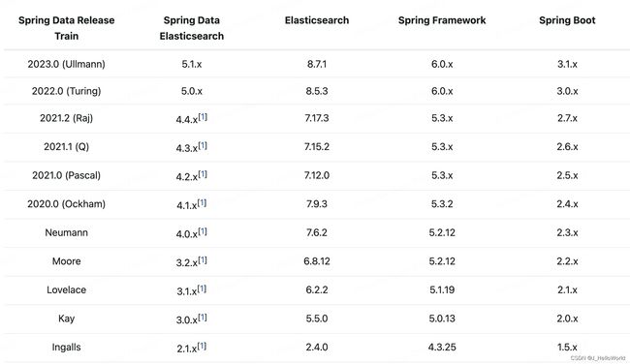The image size is (630, 364).
Task: Open footnote [1] next to 4.3.x
Action: tap(203, 145)
